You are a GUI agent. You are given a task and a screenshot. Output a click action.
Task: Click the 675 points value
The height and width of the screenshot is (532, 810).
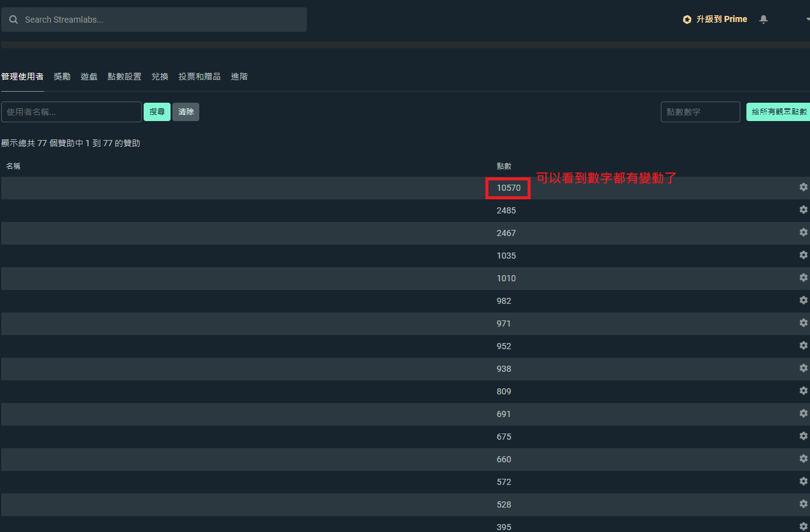[504, 437]
